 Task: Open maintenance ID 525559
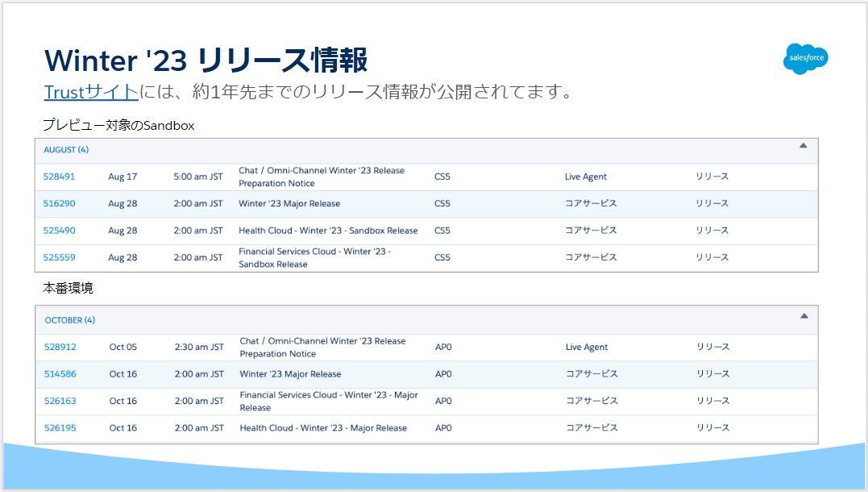59,257
